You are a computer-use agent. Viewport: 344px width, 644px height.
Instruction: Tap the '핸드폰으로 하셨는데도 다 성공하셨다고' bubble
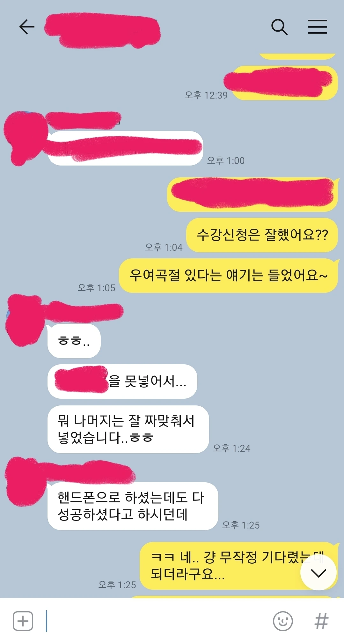(x=133, y=506)
